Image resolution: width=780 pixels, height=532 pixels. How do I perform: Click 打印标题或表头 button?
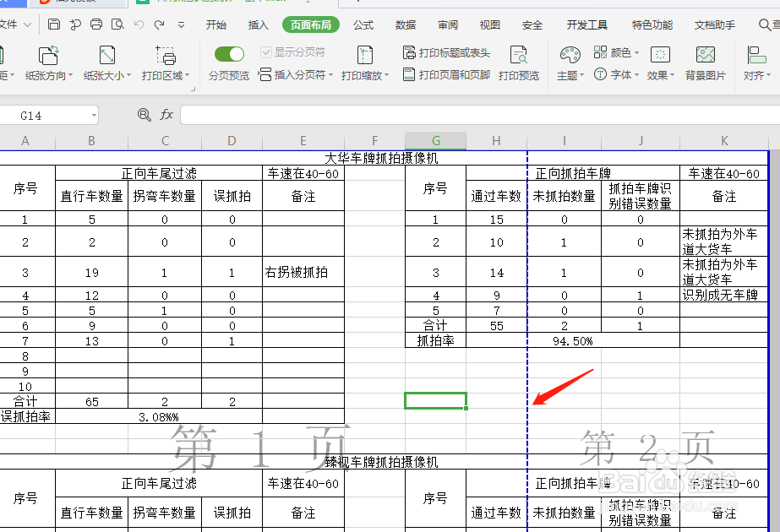coord(447,52)
